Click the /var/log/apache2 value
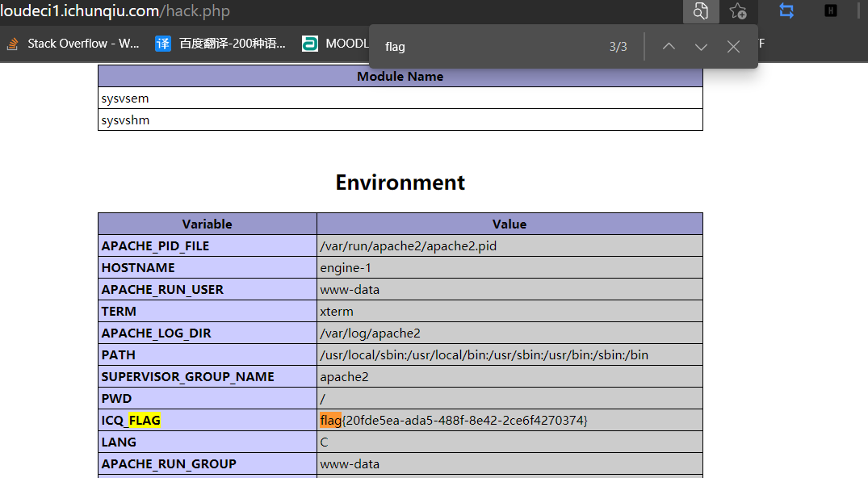 [x=370, y=333]
